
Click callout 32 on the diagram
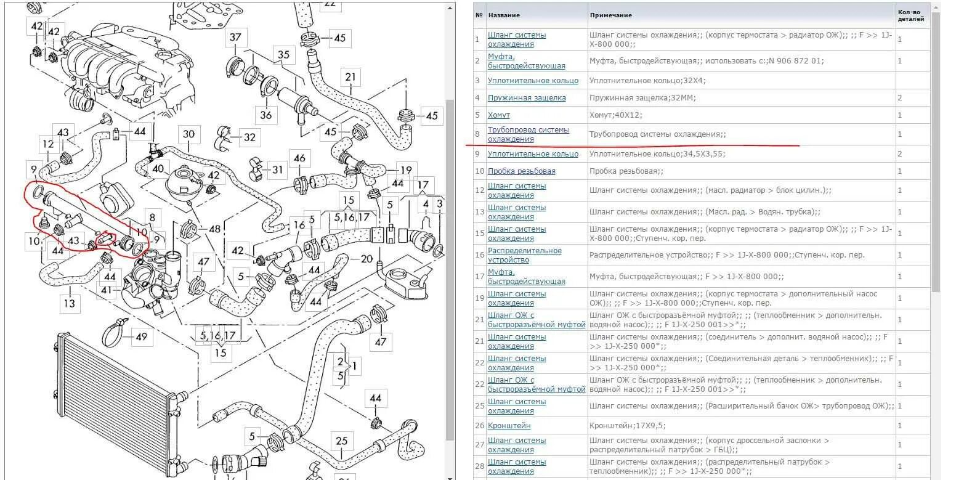coord(249,137)
